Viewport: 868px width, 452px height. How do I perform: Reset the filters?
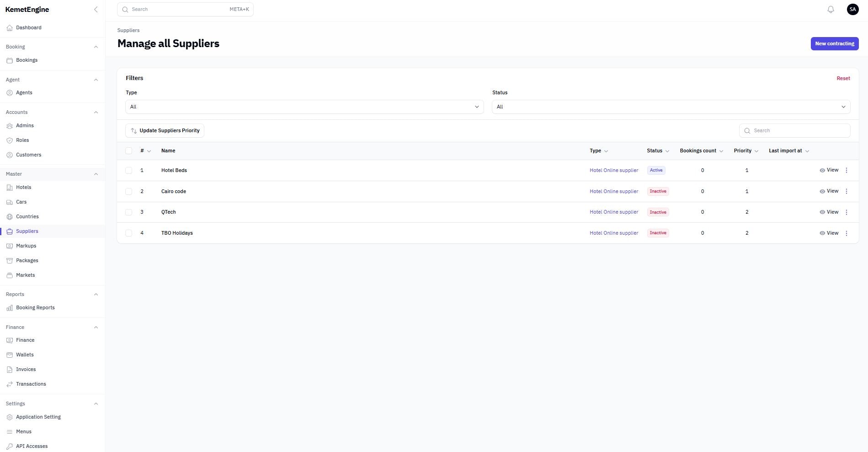pyautogui.click(x=843, y=79)
